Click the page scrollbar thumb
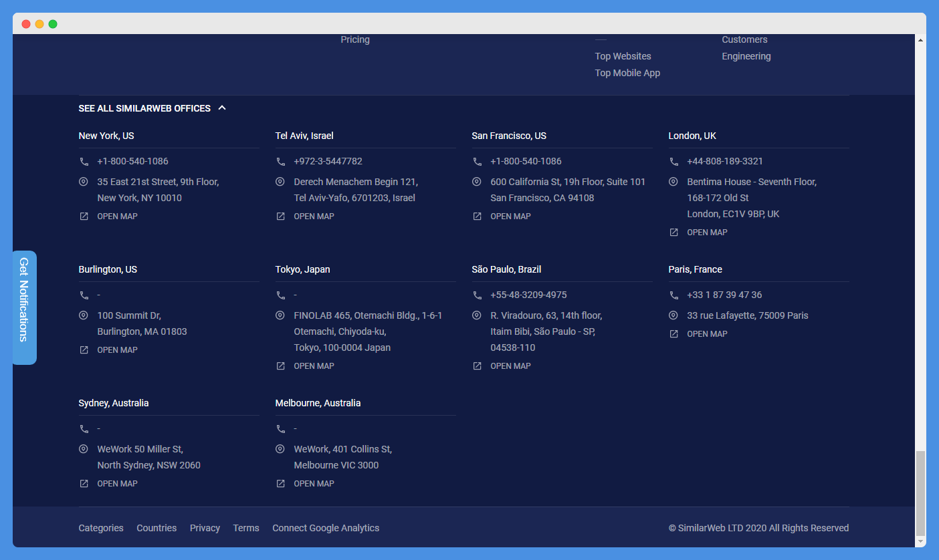 920,493
